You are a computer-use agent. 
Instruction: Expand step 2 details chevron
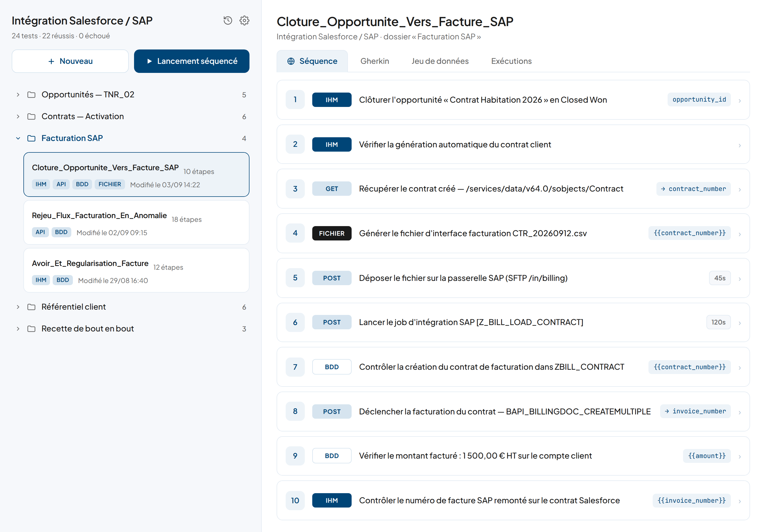point(740,145)
